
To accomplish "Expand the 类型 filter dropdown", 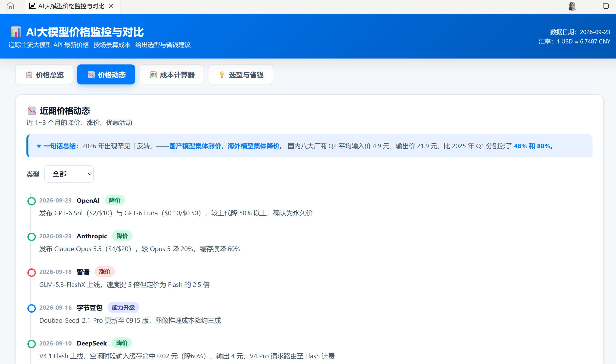I will (x=69, y=174).
